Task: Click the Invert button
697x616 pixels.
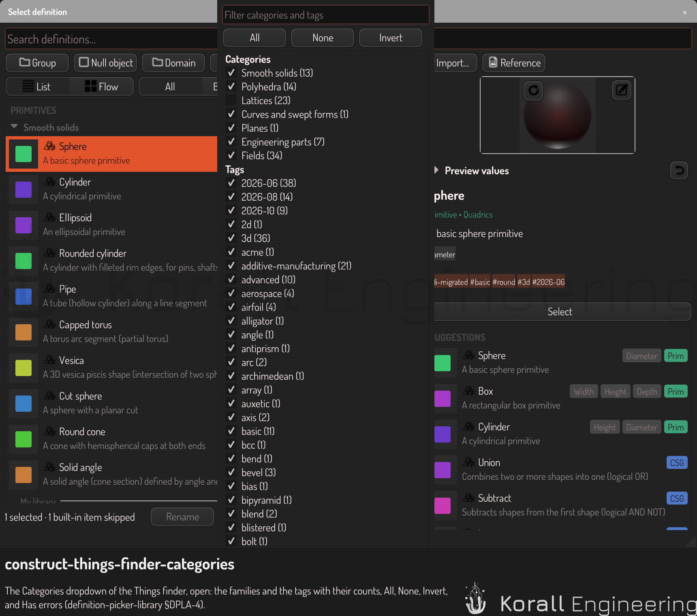Action: [x=391, y=38]
